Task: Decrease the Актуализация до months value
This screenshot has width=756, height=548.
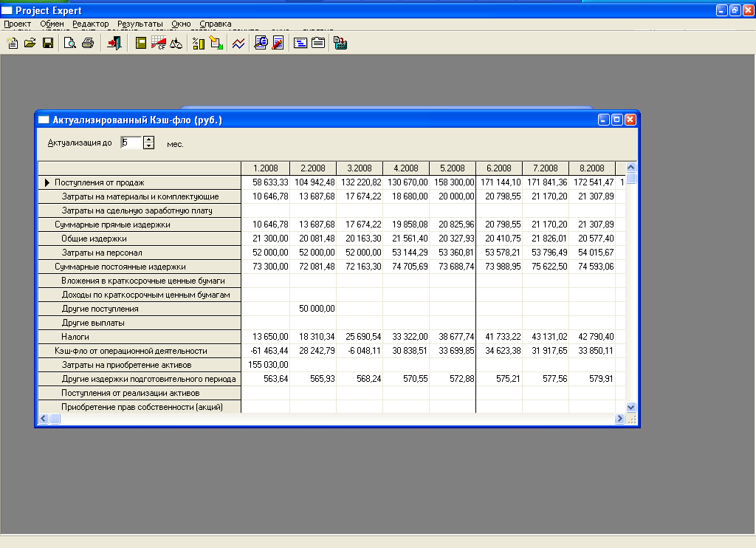Action: point(148,146)
